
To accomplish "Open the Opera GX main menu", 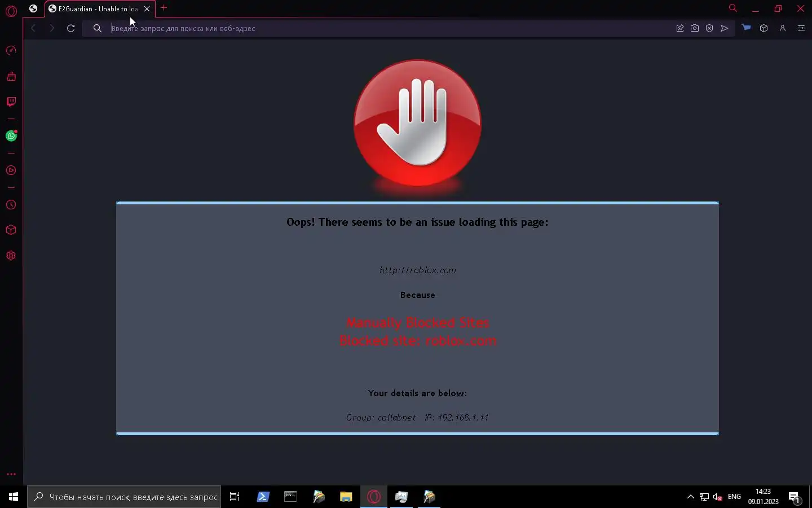I will tap(11, 11).
